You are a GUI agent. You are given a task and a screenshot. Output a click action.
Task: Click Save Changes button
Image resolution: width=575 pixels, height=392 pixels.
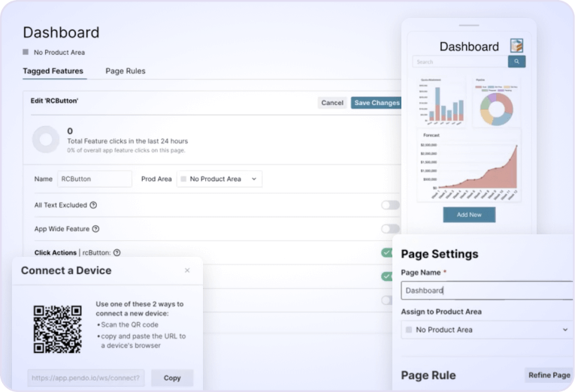click(377, 103)
